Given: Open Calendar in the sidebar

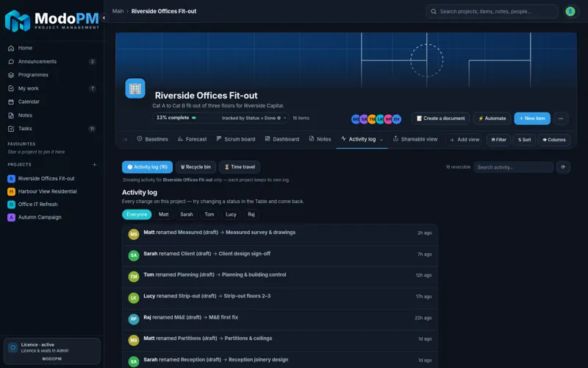Looking at the screenshot, I should [51, 102].
